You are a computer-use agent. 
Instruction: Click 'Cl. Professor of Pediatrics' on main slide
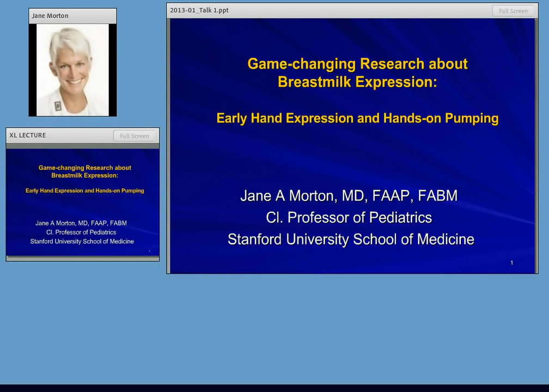click(x=349, y=218)
